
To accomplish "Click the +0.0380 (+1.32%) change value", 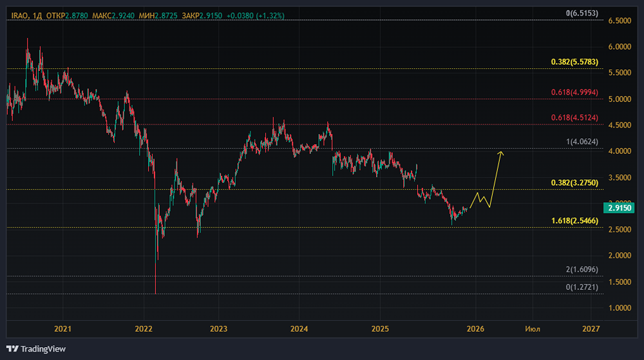I will pyautogui.click(x=256, y=15).
